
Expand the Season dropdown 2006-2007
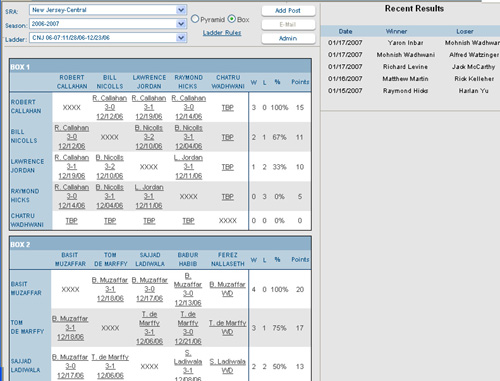tap(108, 24)
